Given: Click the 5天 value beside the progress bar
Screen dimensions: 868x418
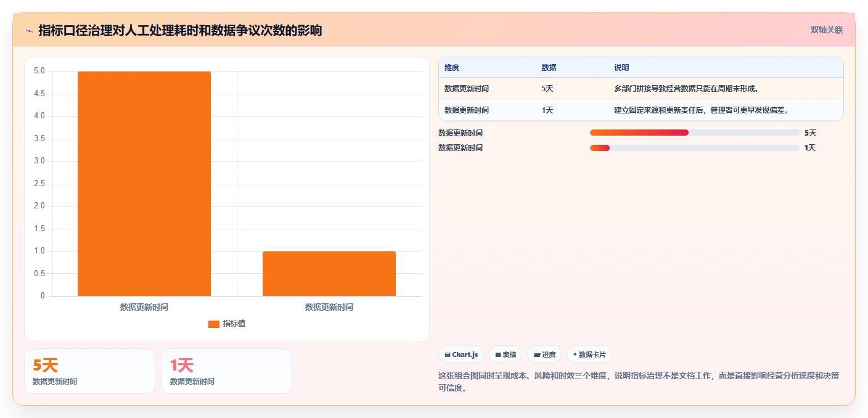Looking at the screenshot, I should 810,133.
